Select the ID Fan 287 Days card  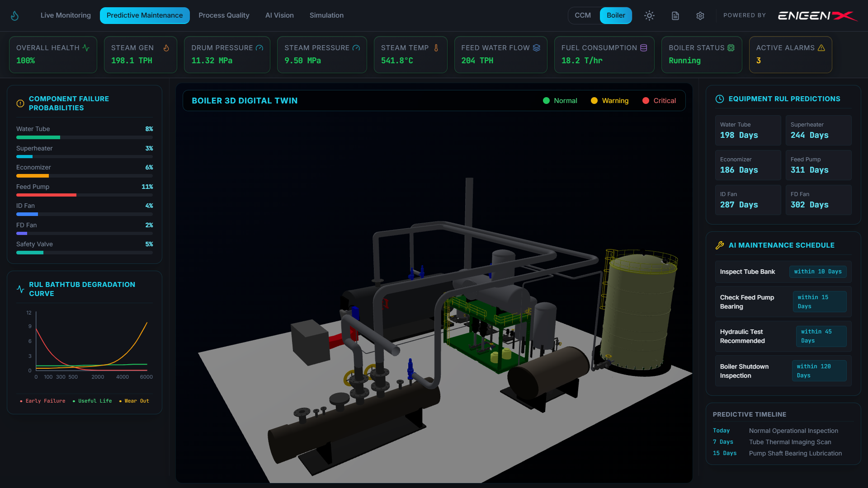pos(748,200)
